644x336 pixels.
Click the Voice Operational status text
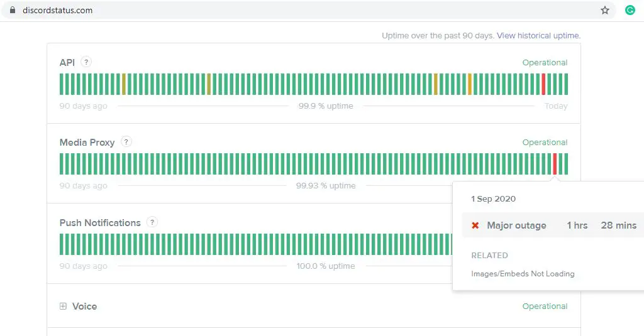coord(545,306)
